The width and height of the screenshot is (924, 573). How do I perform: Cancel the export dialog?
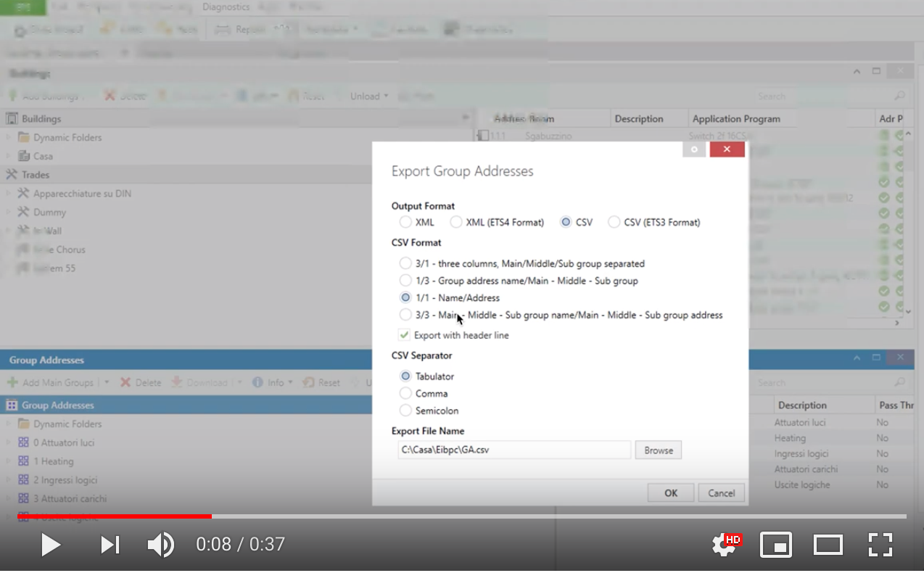tap(722, 493)
